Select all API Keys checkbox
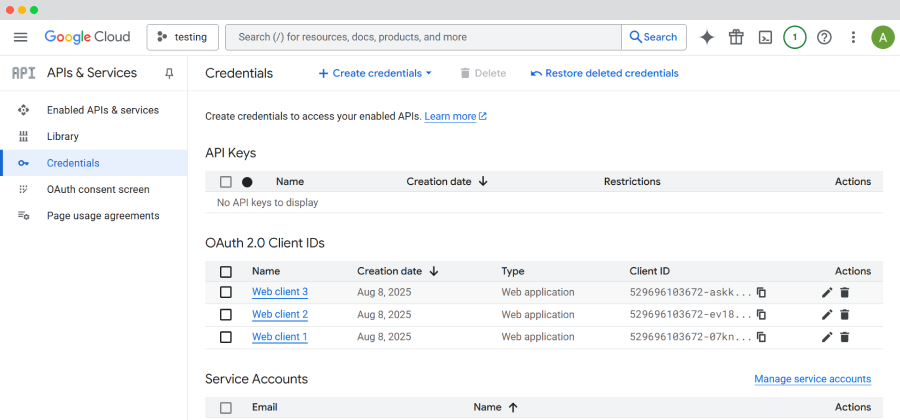 tap(226, 182)
